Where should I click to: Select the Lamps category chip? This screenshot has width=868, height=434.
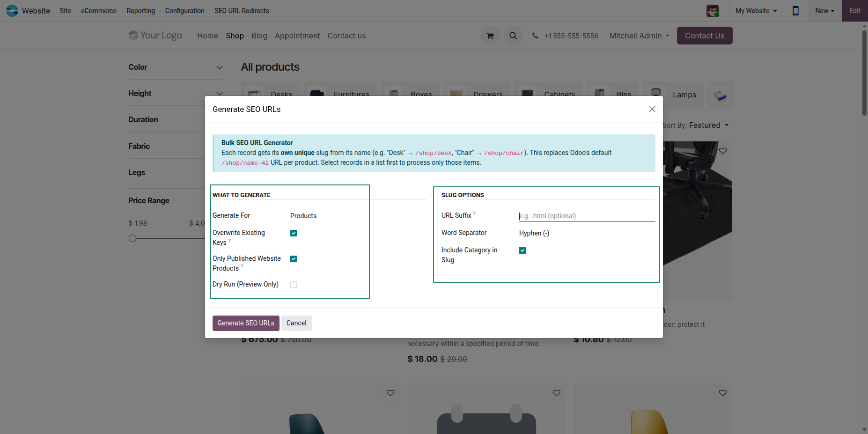(674, 95)
